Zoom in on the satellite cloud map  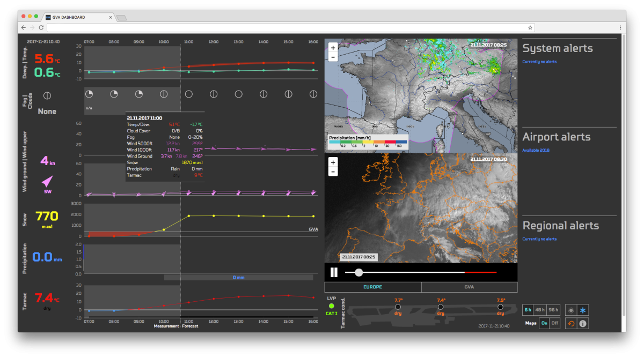[x=333, y=162]
